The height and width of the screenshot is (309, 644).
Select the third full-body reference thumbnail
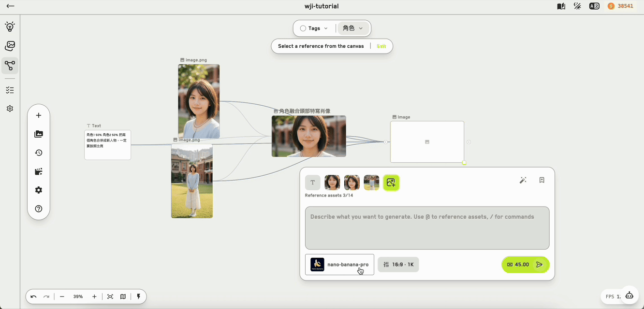(371, 183)
